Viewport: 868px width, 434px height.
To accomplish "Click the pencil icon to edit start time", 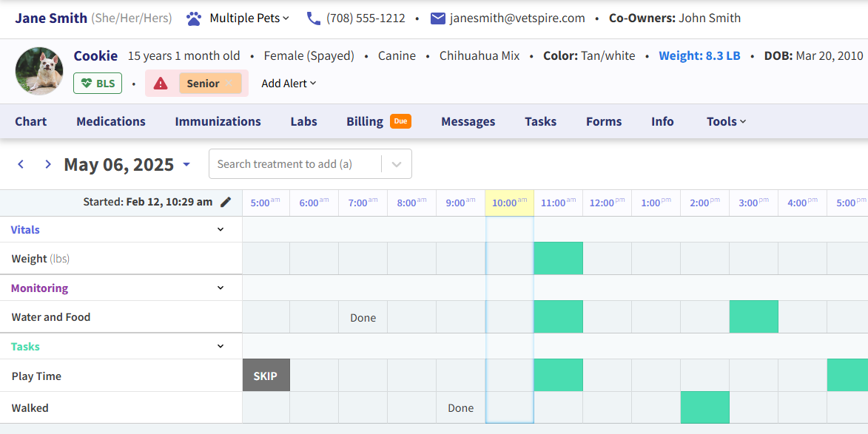I will (x=226, y=202).
